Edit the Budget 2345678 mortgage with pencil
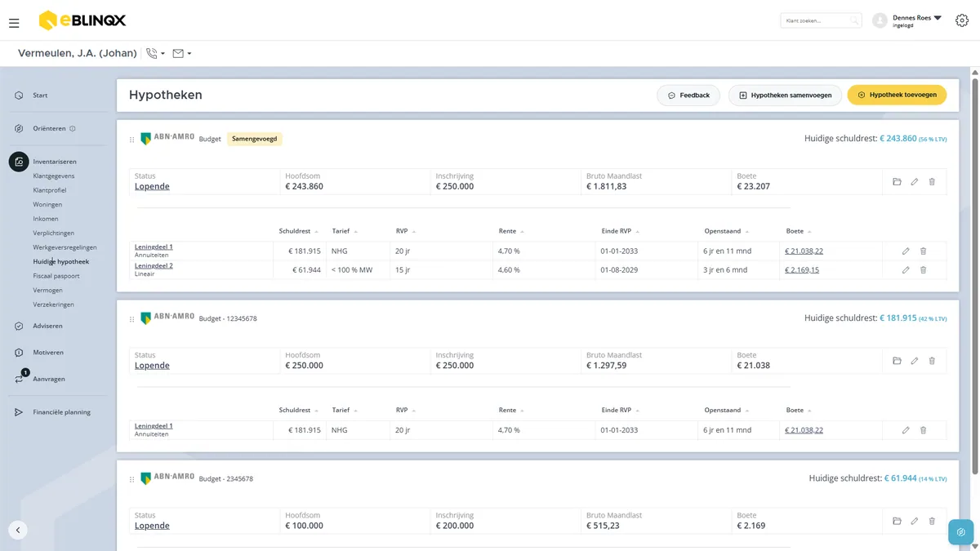Viewport: 980px width, 551px height. pyautogui.click(x=915, y=521)
